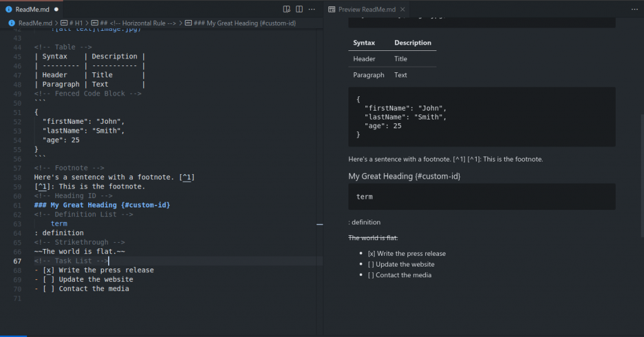Click 'Here's a sentence with a footnote.' in editor

104,177
